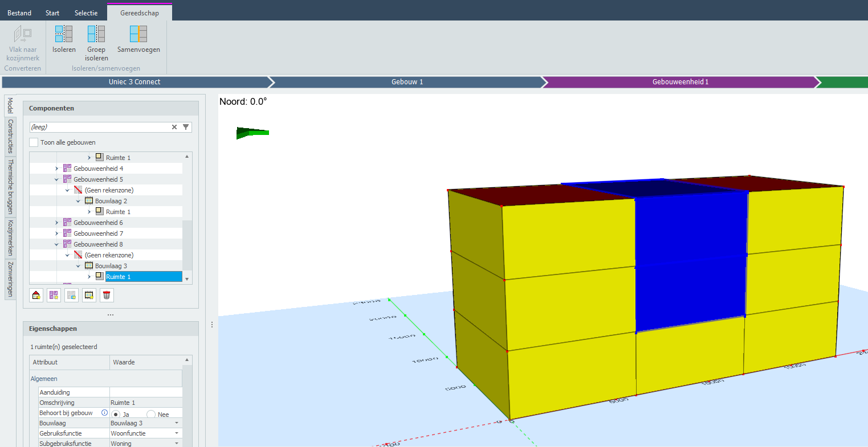The image size is (868, 447).
Task: Add a new building with house icon
Action: pyautogui.click(x=36, y=295)
